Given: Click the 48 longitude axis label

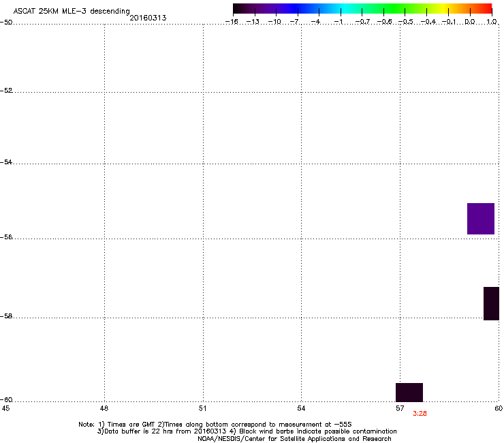Looking at the screenshot, I should pyautogui.click(x=104, y=408).
